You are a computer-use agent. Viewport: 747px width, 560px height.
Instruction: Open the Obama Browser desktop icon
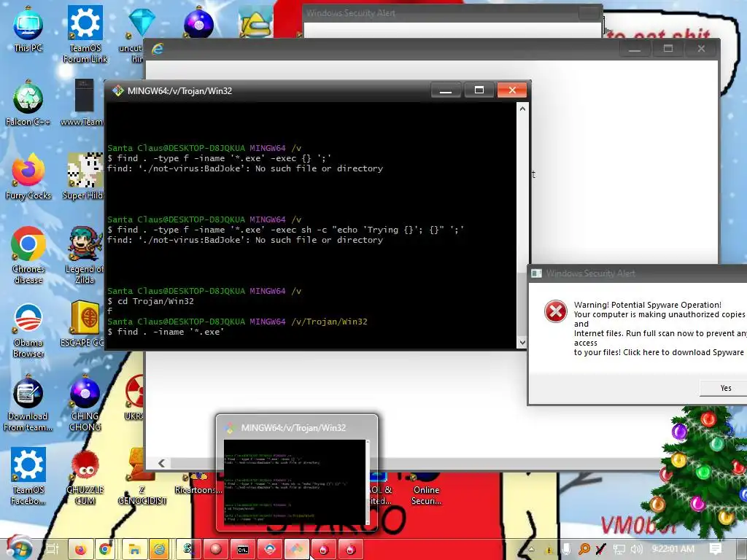(x=28, y=330)
